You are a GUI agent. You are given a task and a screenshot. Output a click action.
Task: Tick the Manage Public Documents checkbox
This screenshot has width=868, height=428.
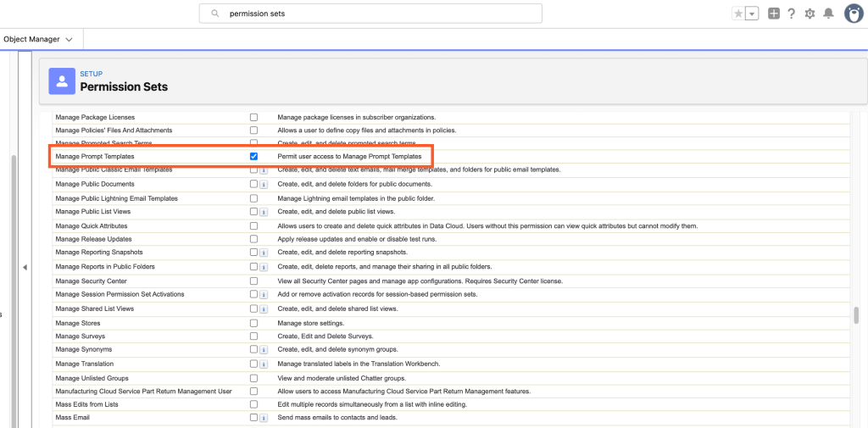point(253,184)
